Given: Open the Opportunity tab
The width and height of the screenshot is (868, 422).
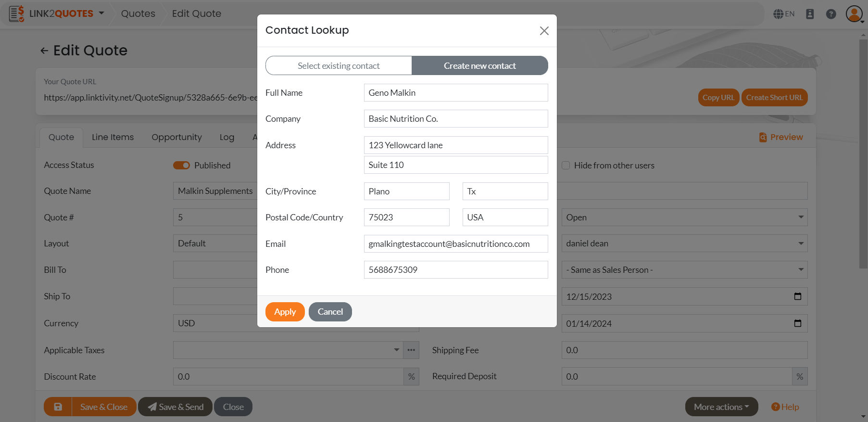Looking at the screenshot, I should [176, 137].
